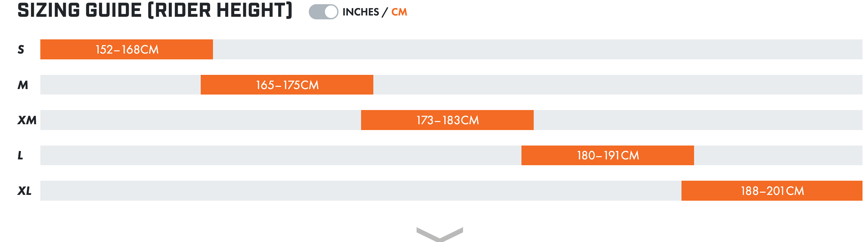Screen dimensions: 868x242
Task: Select the INCHES unit label
Action: [360, 12]
